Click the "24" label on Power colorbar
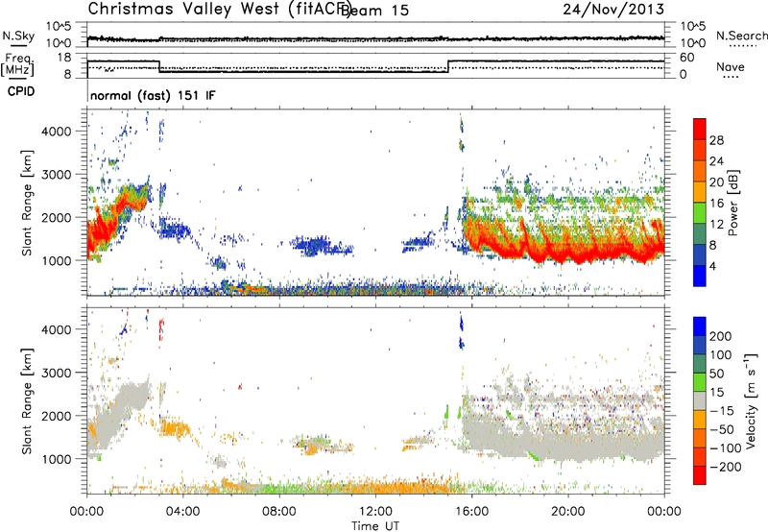768x532 pixels. 716,161
